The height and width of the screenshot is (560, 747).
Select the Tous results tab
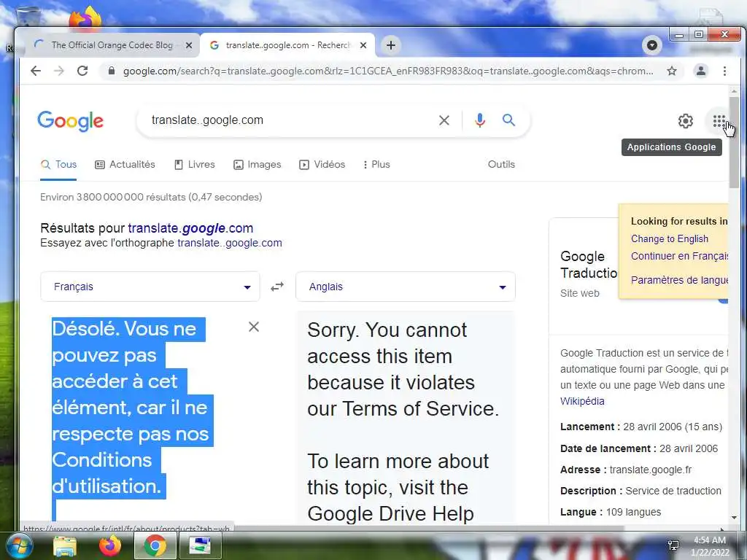(x=58, y=164)
